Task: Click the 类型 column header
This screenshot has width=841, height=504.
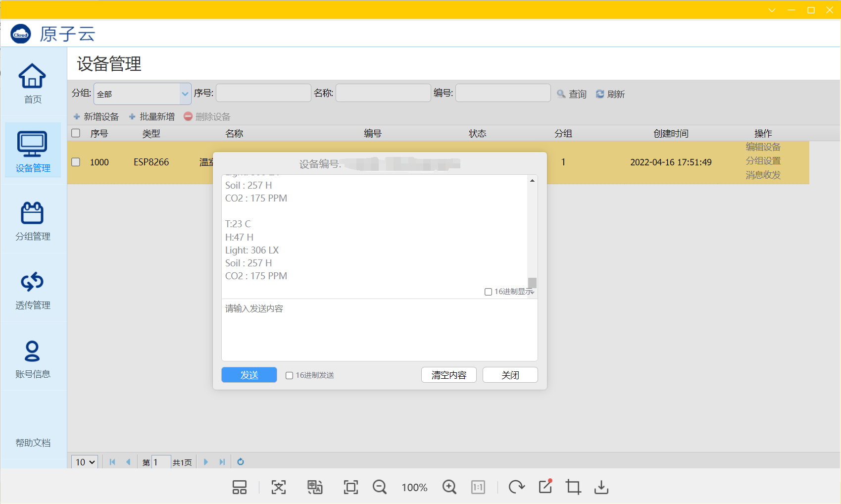Action: (151, 133)
